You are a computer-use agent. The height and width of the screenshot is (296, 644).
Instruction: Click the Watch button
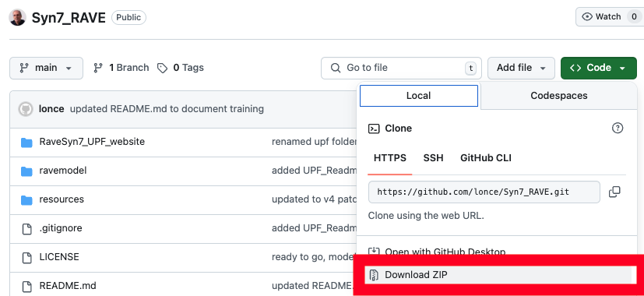click(610, 17)
